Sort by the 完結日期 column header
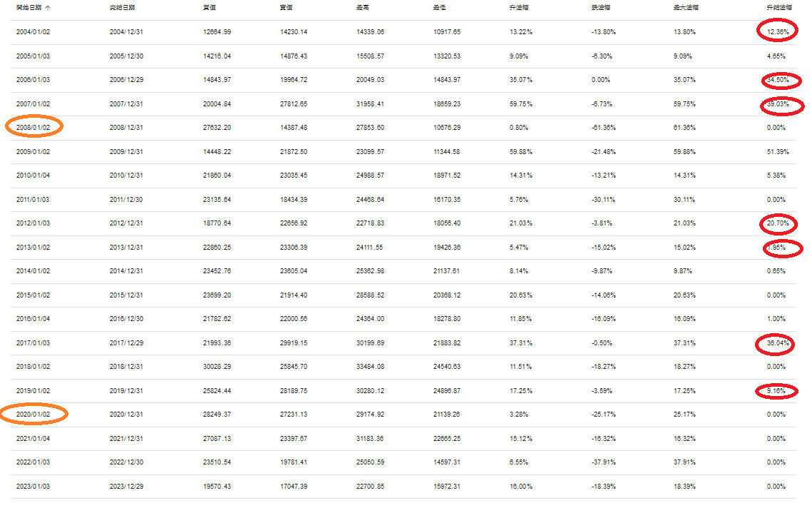Viewport: 812px width, 518px height. (x=123, y=8)
